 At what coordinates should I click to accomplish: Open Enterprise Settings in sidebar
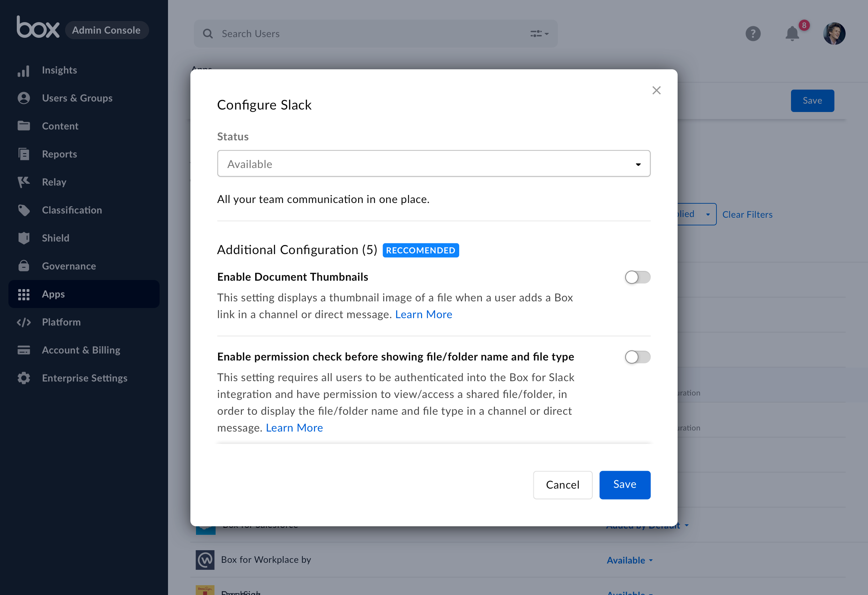click(85, 378)
